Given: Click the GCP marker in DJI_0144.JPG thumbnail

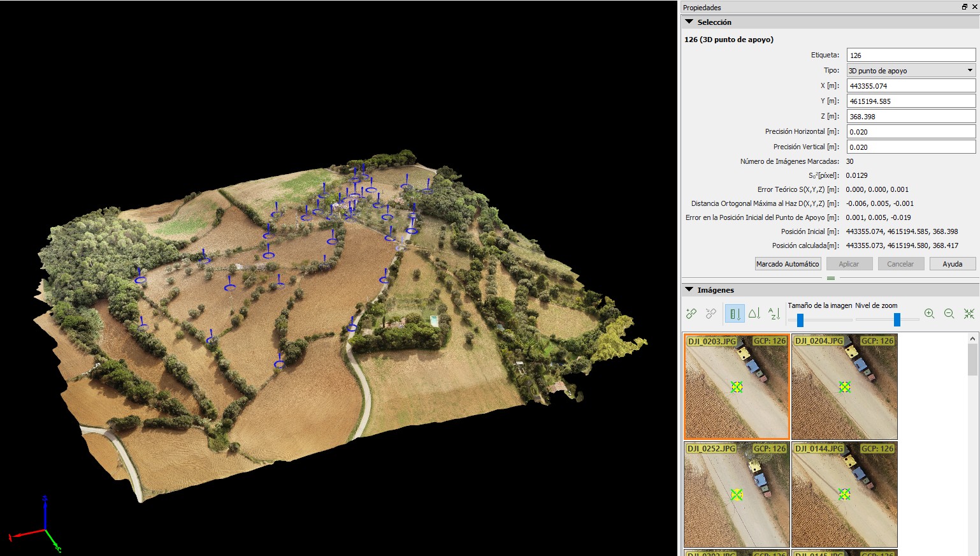Looking at the screenshot, I should click(845, 494).
